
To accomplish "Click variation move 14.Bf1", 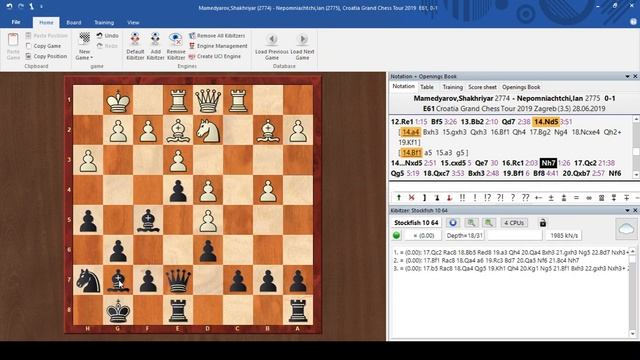I will [x=411, y=153].
